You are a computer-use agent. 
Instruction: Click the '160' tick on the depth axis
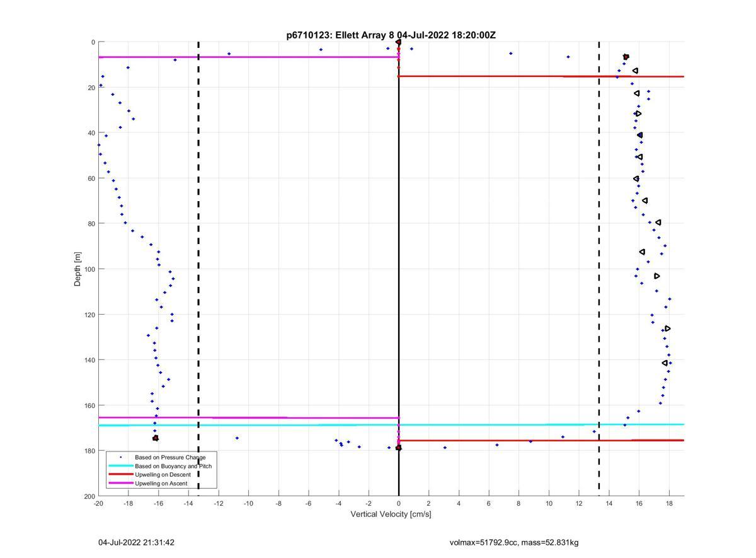point(89,405)
